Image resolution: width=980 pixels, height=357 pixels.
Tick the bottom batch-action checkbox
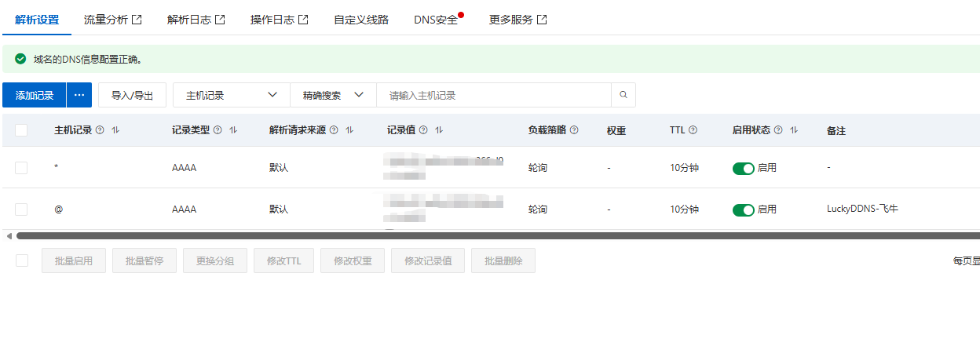tap(22, 260)
